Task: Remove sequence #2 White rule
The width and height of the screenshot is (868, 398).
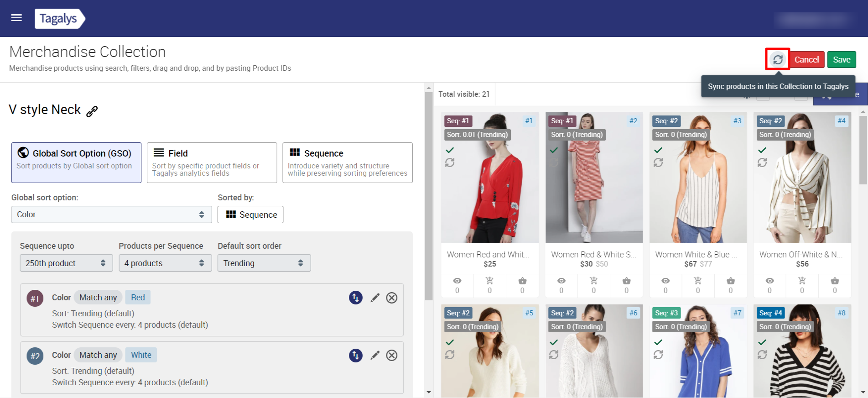Action: coord(392,355)
